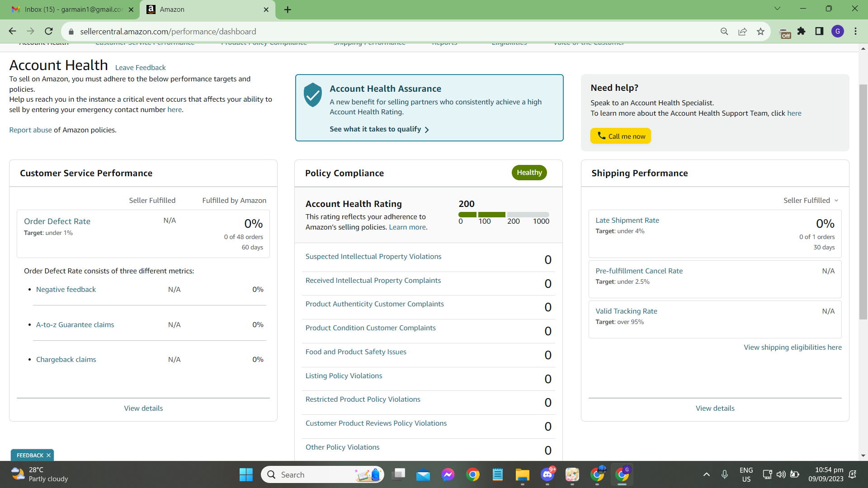Dismiss the FEEDBACK tab with X

point(48,455)
